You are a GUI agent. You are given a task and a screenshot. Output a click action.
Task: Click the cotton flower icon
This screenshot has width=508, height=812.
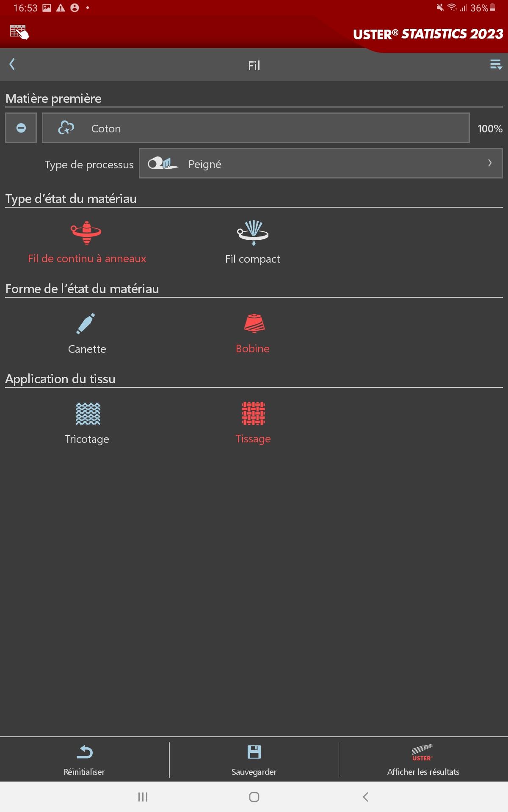66,128
